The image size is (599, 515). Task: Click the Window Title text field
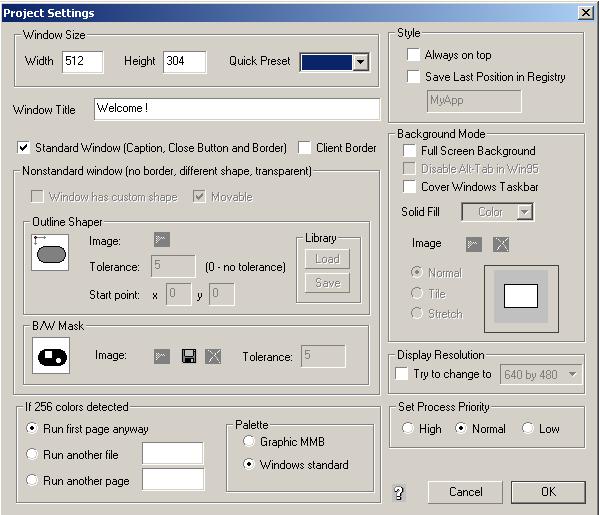[x=237, y=109]
